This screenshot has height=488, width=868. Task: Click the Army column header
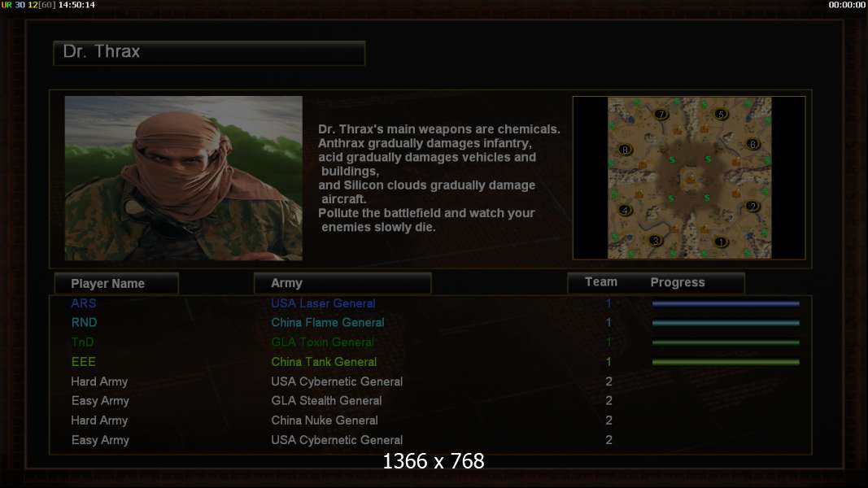[342, 283]
